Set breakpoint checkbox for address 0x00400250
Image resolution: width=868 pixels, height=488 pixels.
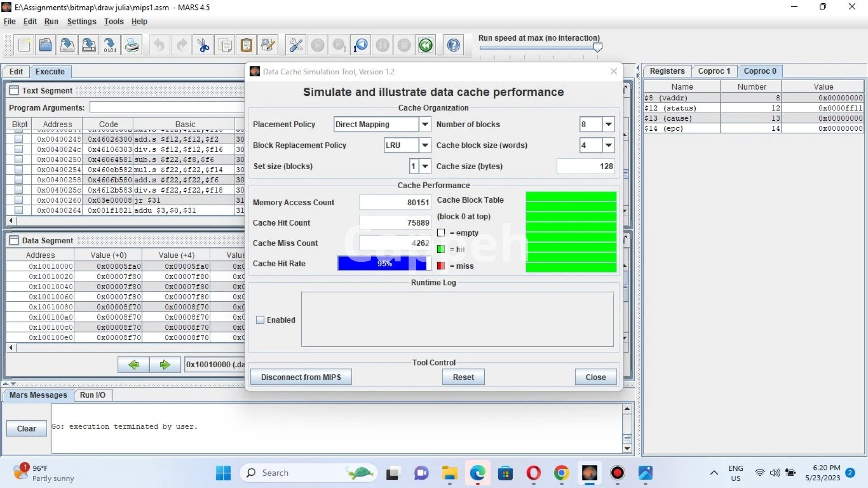click(19, 159)
